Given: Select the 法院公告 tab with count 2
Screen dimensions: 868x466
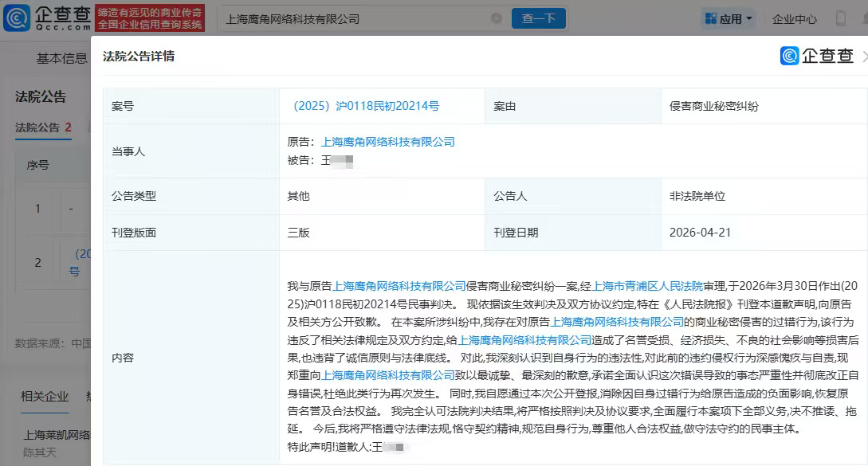Looking at the screenshot, I should 43,127.
